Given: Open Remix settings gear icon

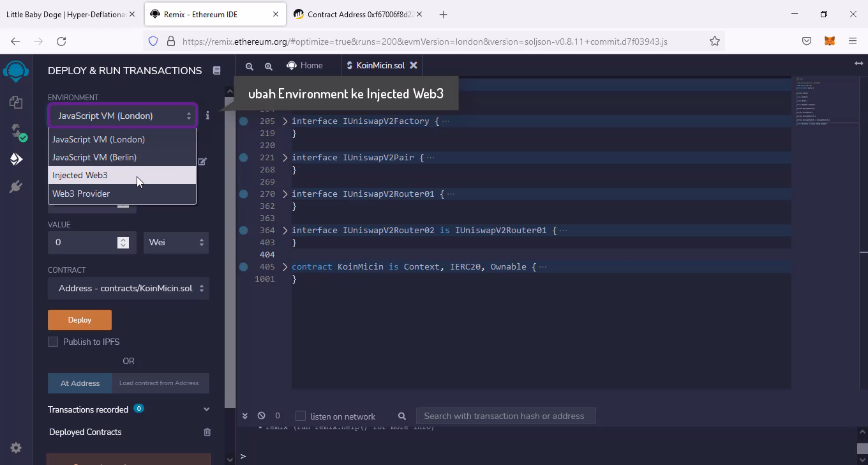Looking at the screenshot, I should [16, 448].
